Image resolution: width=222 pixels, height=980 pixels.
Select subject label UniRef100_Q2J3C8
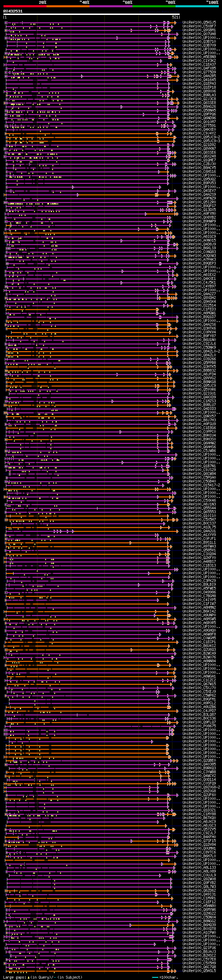tap(199, 99)
